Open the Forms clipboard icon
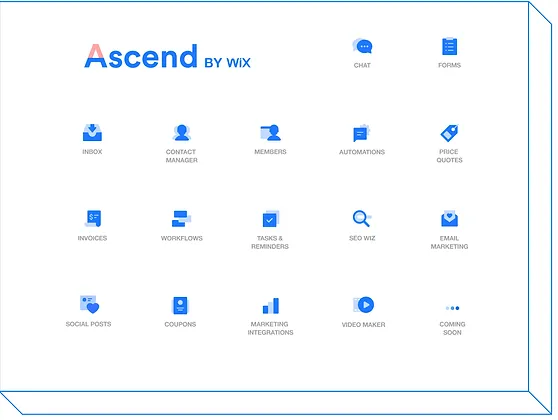 (x=449, y=46)
